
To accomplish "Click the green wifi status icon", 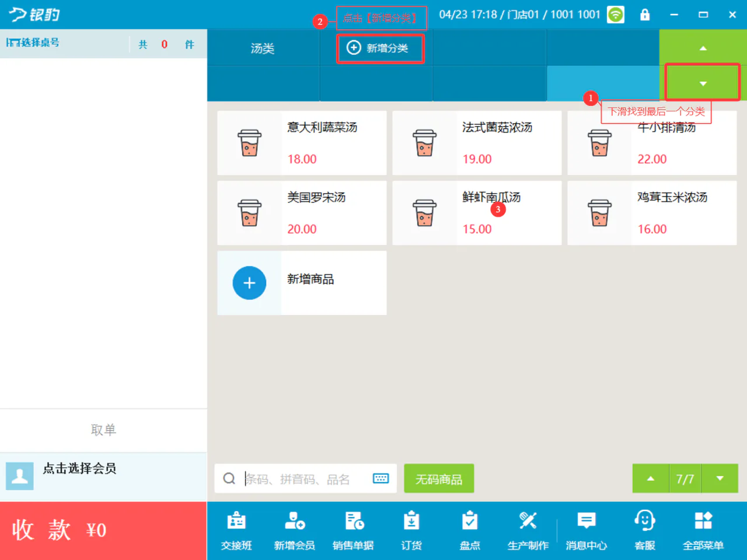I will [616, 15].
